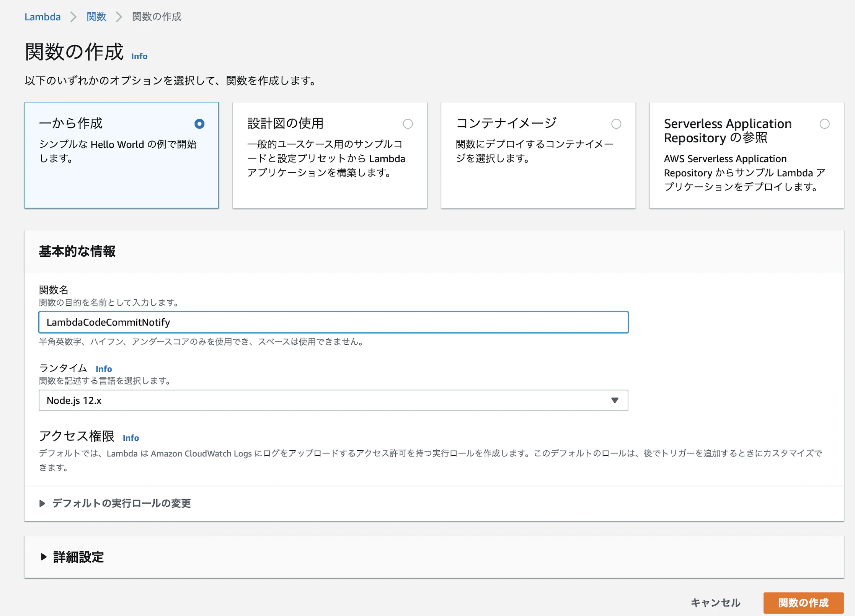Select the コンテナイメージ radio button
This screenshot has width=855, height=616.
click(616, 124)
